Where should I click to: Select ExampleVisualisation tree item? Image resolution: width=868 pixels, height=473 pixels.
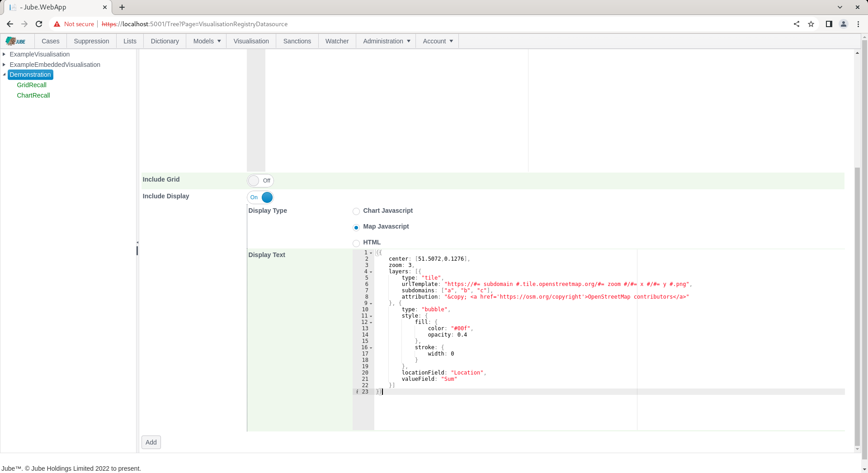(x=40, y=54)
